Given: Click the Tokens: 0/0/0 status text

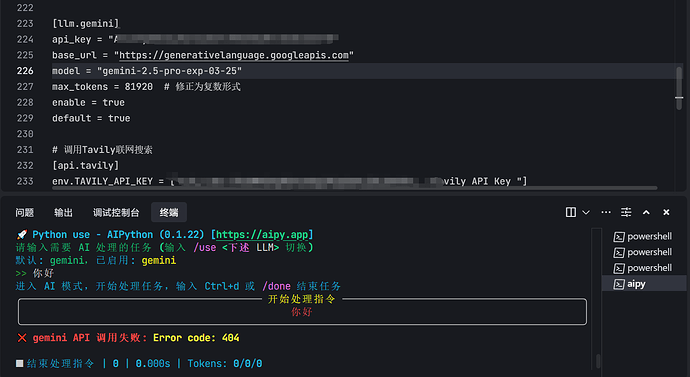Looking at the screenshot, I should click(x=225, y=364).
